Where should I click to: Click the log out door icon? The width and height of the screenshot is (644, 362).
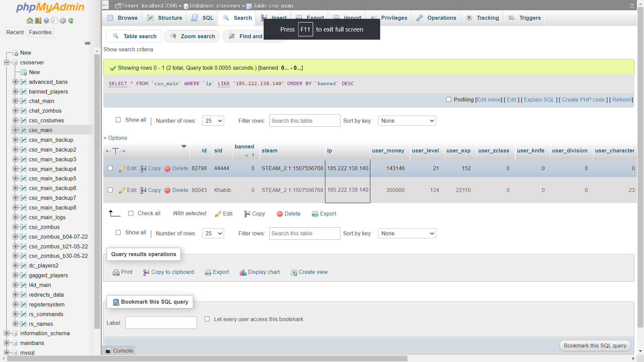[38, 21]
